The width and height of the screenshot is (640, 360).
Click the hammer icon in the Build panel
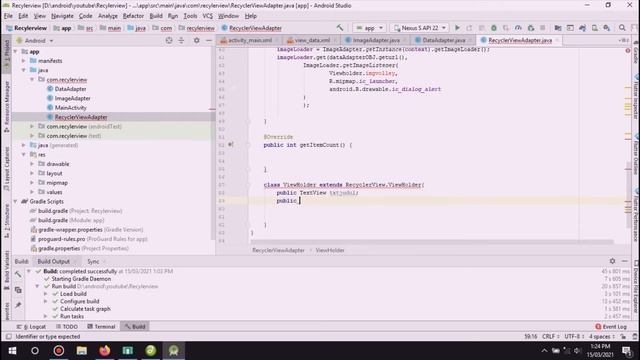coord(18,274)
